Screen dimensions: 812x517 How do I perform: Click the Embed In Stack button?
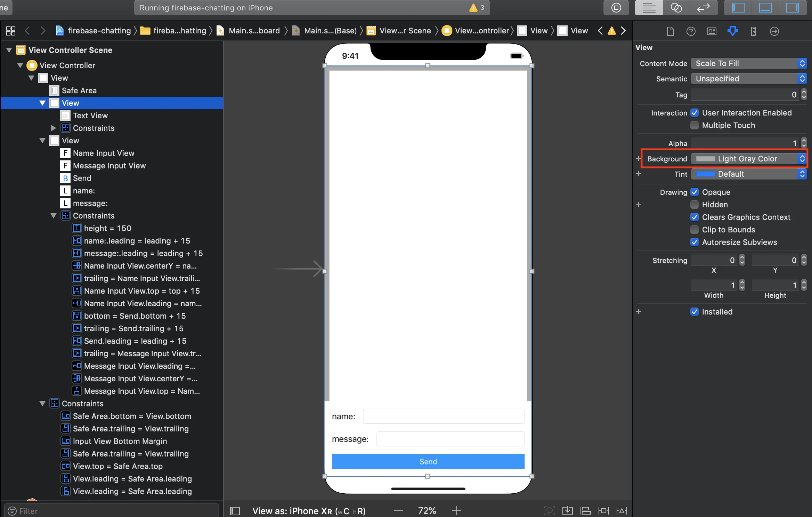point(568,511)
